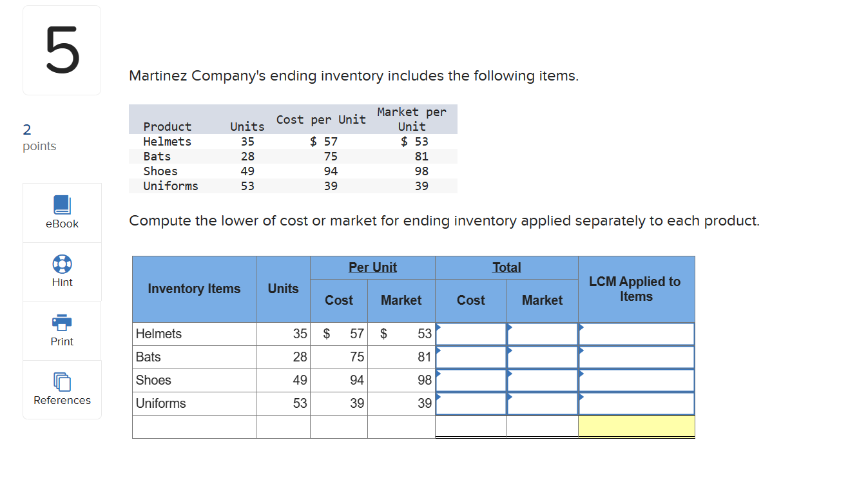Select Bats Total Market input cell
Viewport: 868px width, 489px height.
click(x=543, y=357)
